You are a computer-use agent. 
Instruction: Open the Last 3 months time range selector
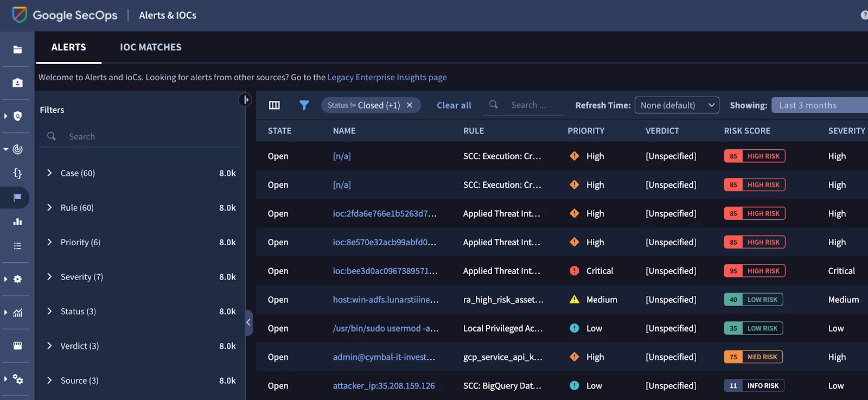pyautogui.click(x=820, y=105)
